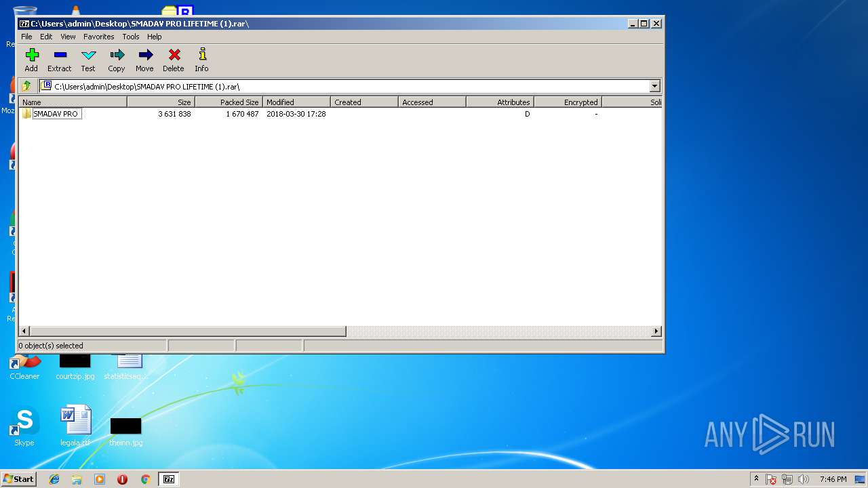Sort by Size column header
Viewport: 868px width, 488px height.
[x=161, y=102]
